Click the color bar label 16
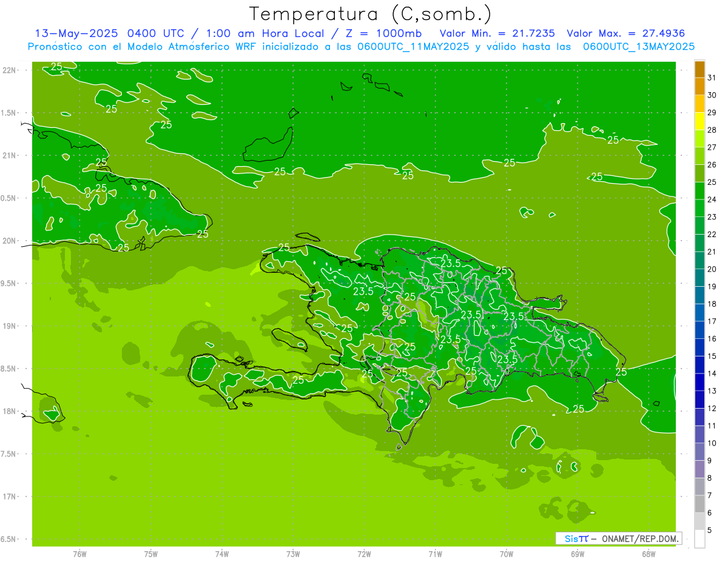The width and height of the screenshot is (728, 562). tap(712, 339)
